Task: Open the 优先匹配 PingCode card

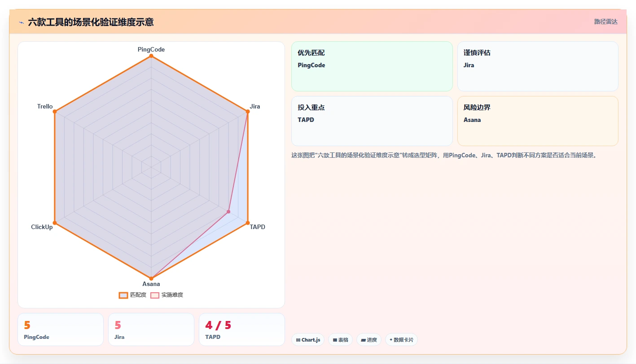Action: click(372, 66)
